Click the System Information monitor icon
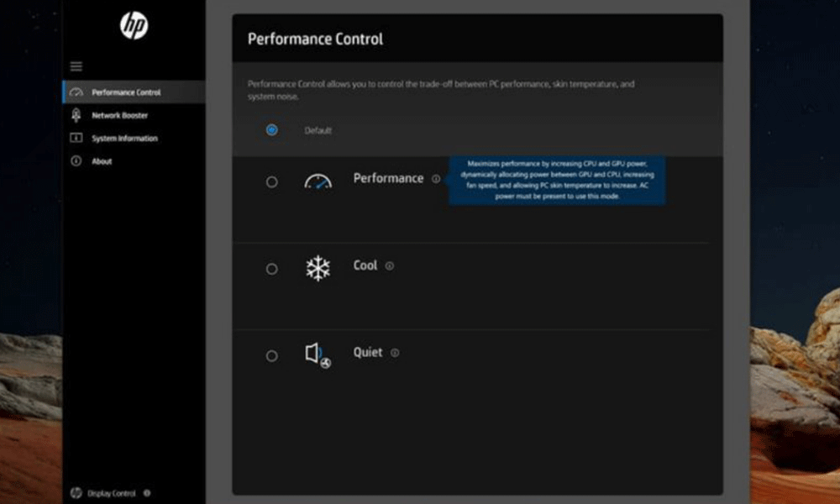This screenshot has width=840, height=504. [76, 138]
